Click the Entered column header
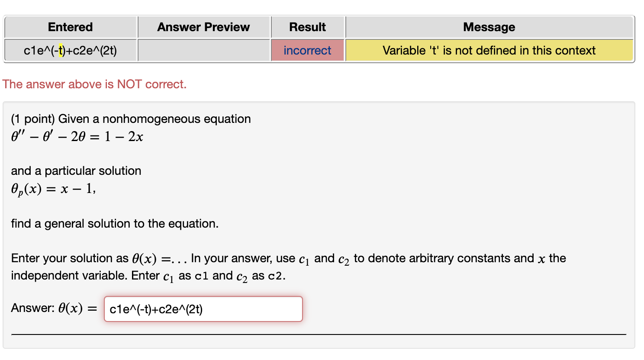Viewport: 644px width, 360px height. coord(70,27)
